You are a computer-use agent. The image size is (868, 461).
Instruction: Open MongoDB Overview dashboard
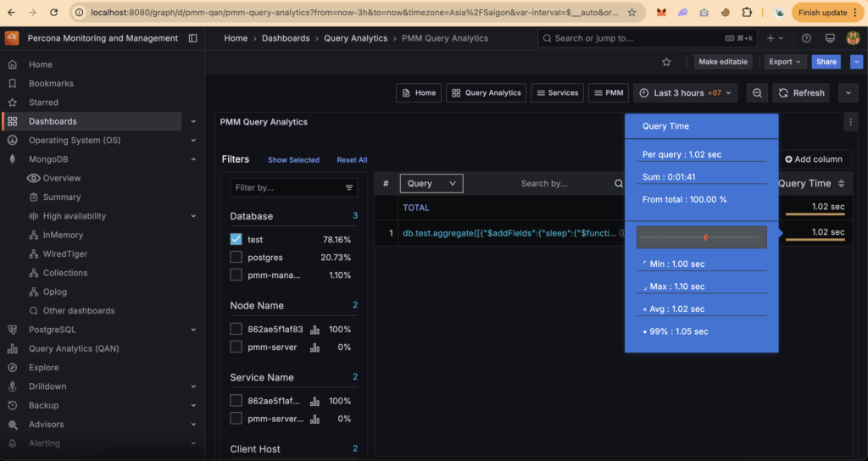coord(61,178)
